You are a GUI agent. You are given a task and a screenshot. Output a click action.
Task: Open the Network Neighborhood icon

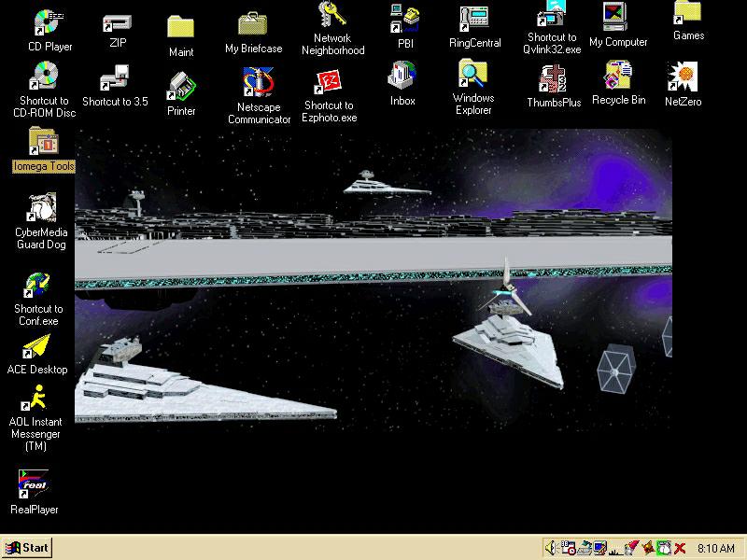point(332,16)
